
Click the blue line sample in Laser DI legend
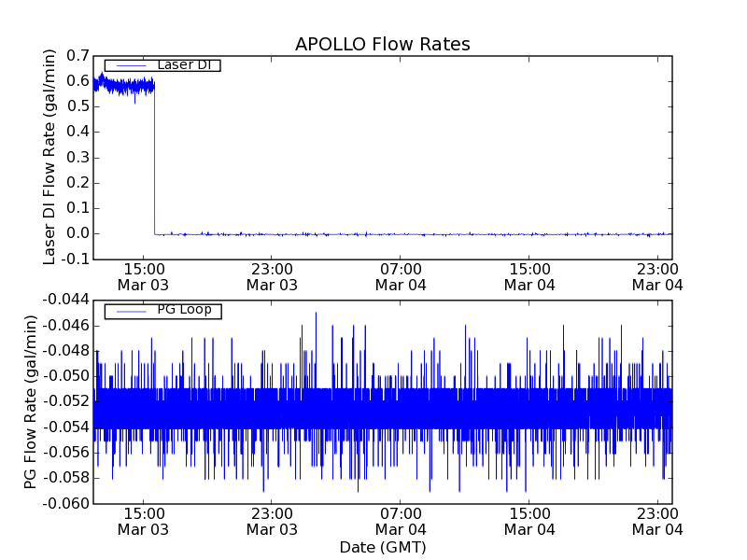tap(131, 65)
